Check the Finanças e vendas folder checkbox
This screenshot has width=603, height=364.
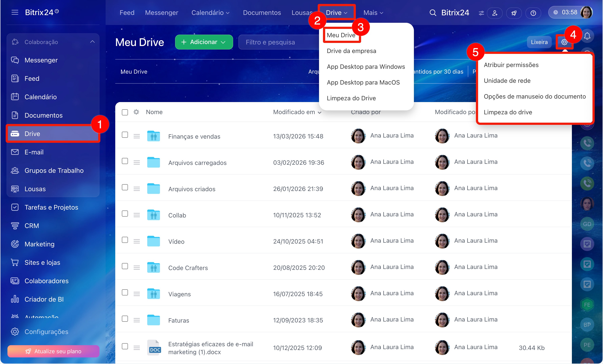point(125,135)
